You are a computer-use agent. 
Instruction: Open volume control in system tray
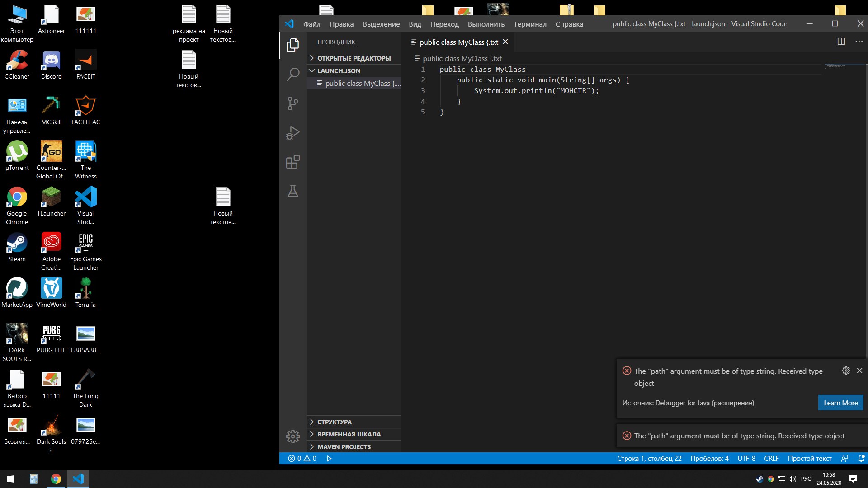pyautogui.click(x=793, y=479)
